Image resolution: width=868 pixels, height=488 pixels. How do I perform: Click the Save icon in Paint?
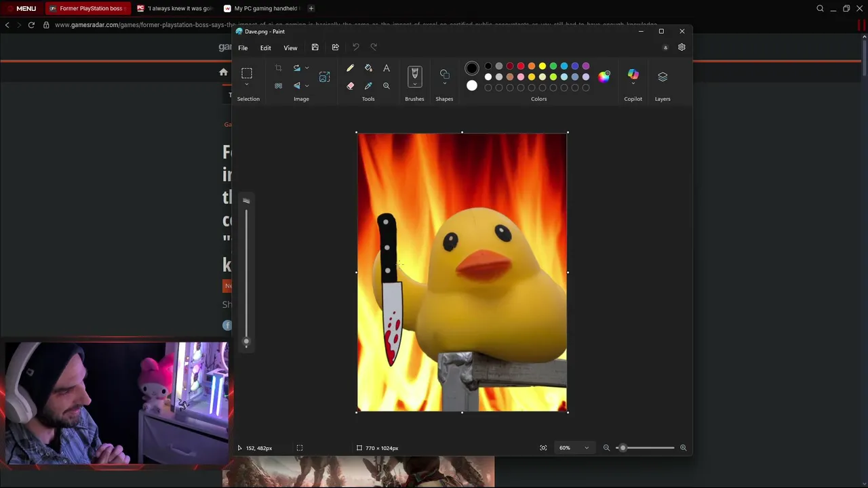[315, 47]
